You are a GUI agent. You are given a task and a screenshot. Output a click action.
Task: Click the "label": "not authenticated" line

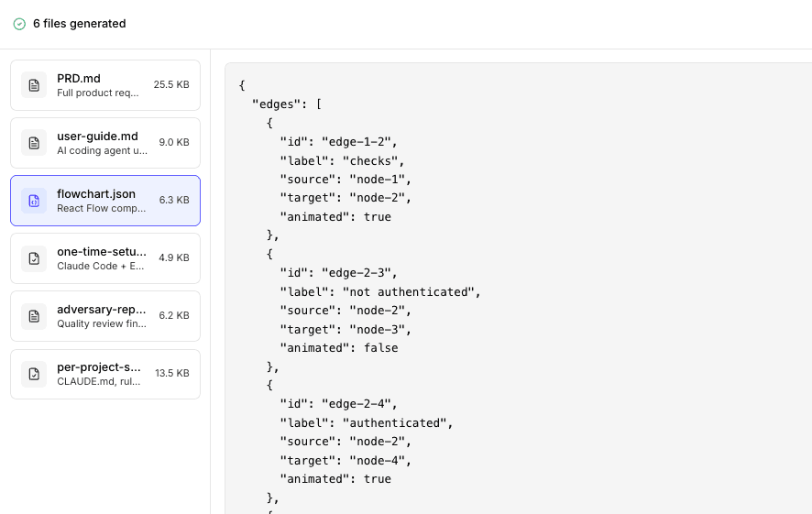tap(380, 292)
